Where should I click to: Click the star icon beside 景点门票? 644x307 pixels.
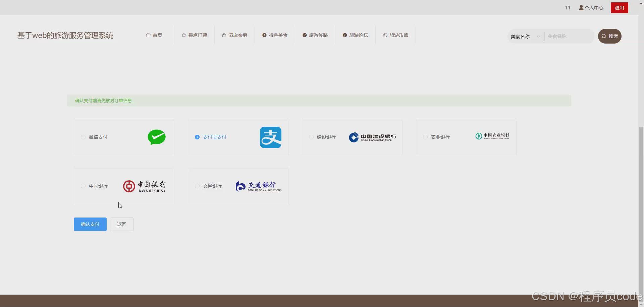click(x=184, y=35)
